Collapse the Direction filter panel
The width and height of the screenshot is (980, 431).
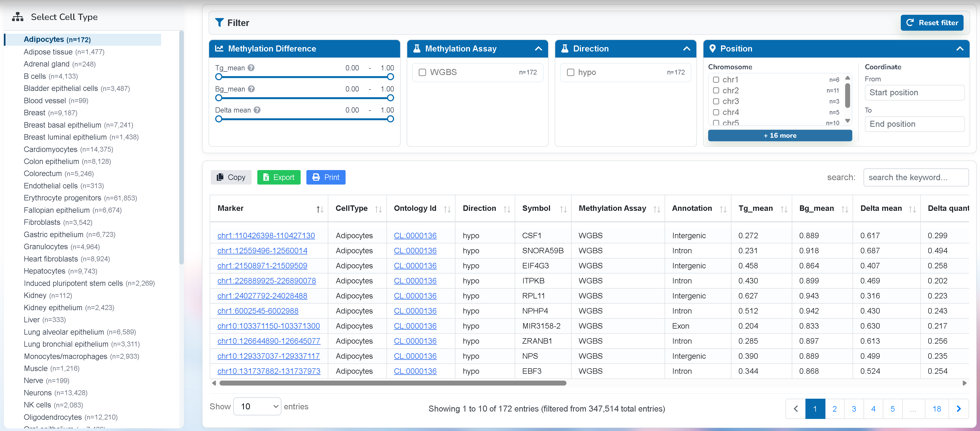(x=687, y=49)
